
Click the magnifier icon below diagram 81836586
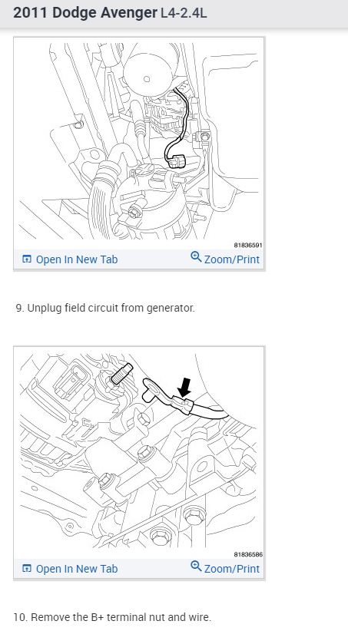[196, 566]
